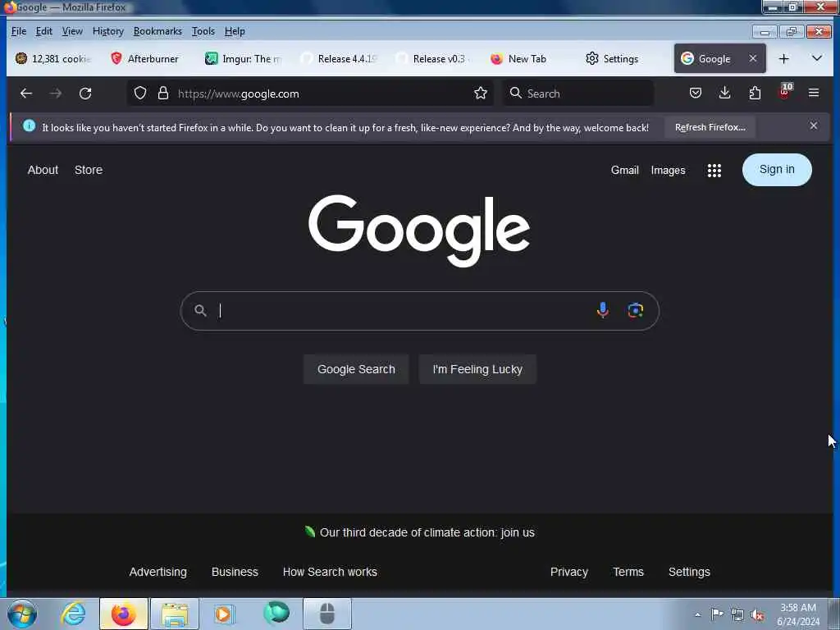This screenshot has width=840, height=630.
Task: Open the Help menu
Action: (235, 31)
